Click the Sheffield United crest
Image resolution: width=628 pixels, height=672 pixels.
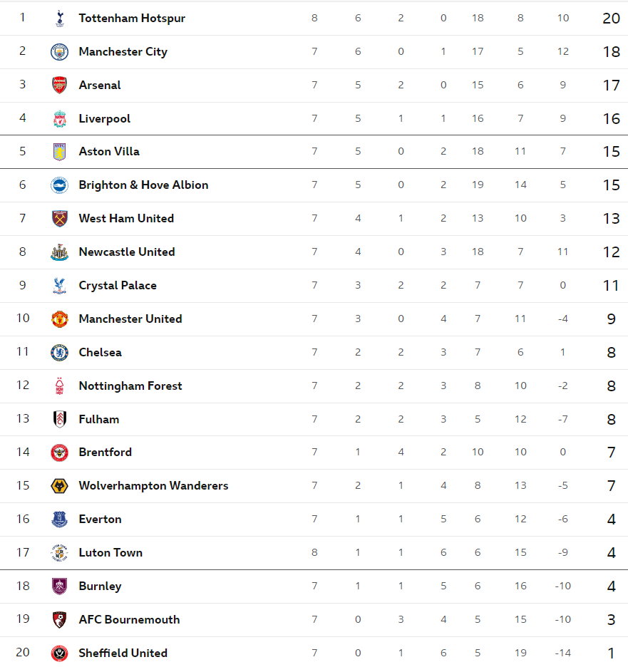(60, 653)
